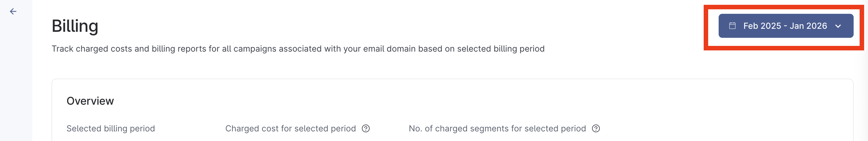Click the Selected billing period label
This screenshot has width=868, height=141.
pos(110,128)
